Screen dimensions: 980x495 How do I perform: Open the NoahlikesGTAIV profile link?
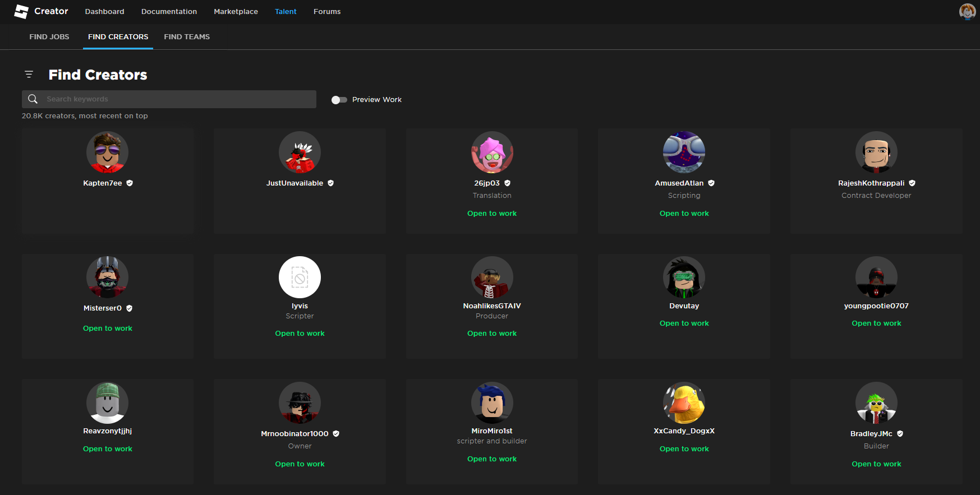492,306
